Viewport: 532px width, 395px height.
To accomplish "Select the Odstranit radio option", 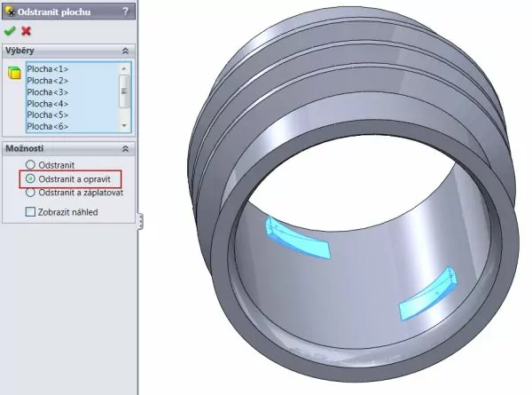I will click(32, 165).
